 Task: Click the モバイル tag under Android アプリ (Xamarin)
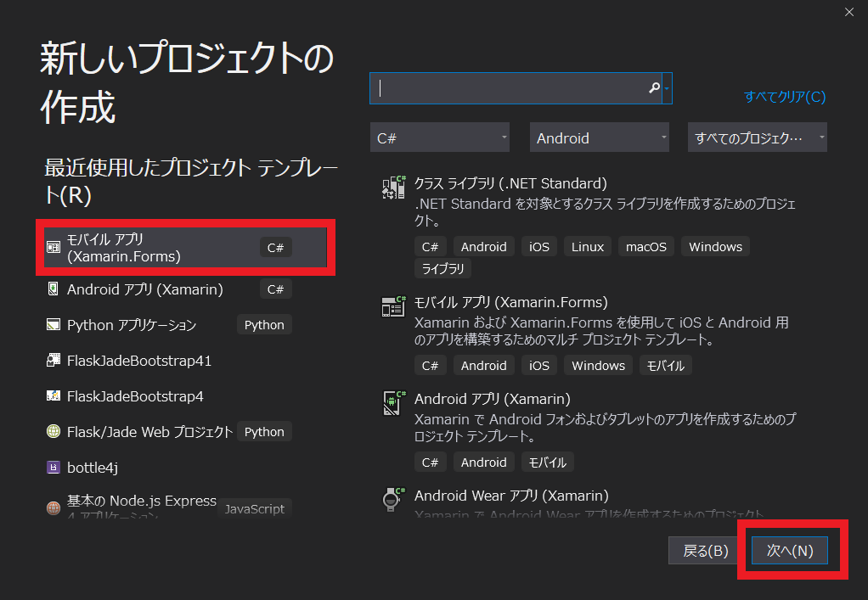click(547, 463)
